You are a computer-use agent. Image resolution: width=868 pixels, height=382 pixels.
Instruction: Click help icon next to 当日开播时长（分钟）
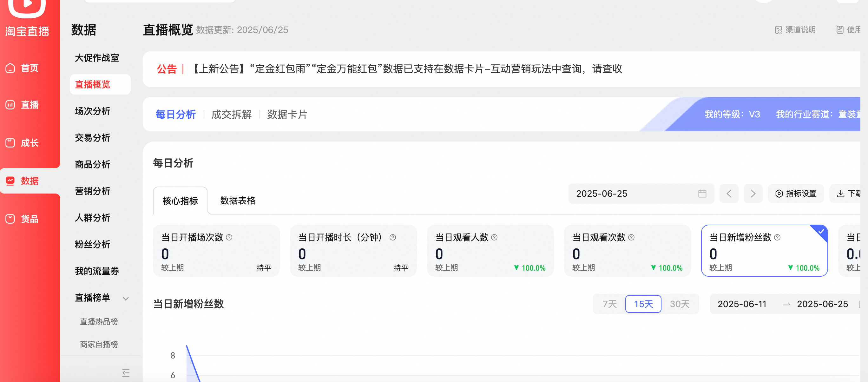(392, 238)
